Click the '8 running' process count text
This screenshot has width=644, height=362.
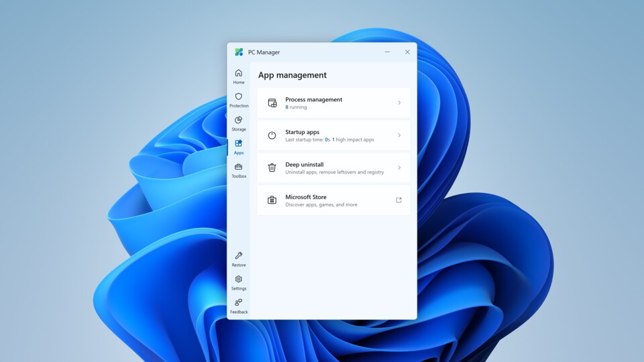tap(296, 107)
